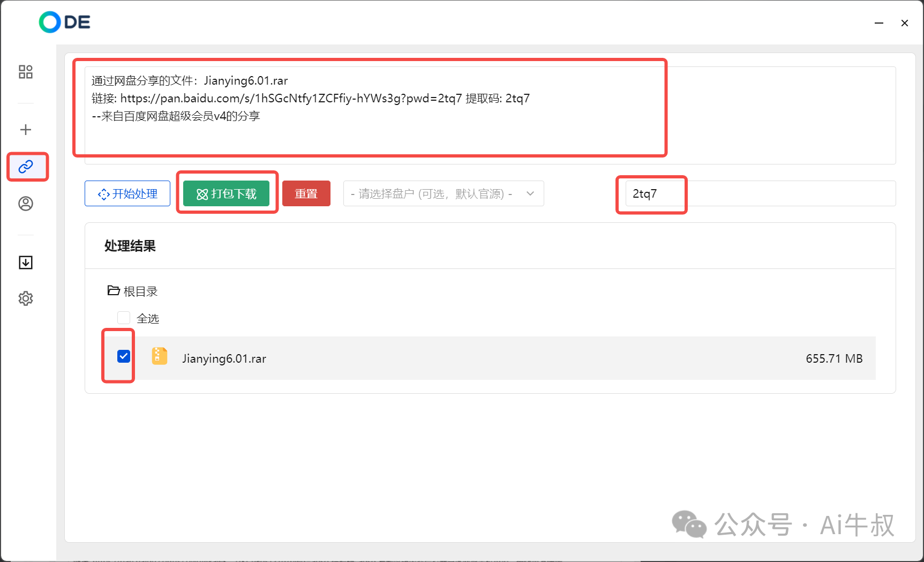Open the user account sidebar icon
924x562 pixels.
25,204
